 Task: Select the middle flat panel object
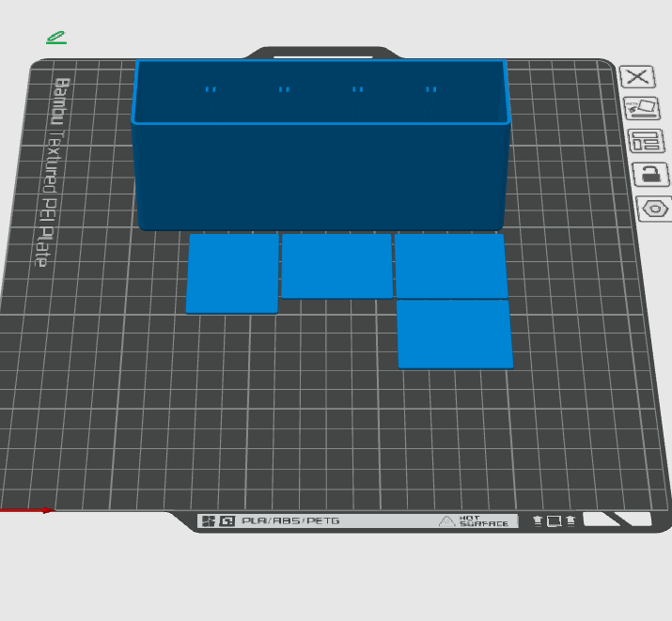336,266
